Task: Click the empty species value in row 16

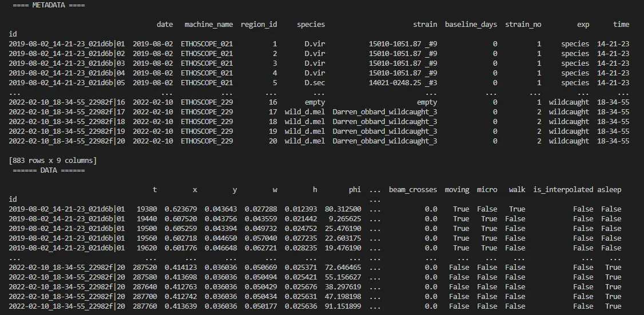Action: (x=315, y=102)
